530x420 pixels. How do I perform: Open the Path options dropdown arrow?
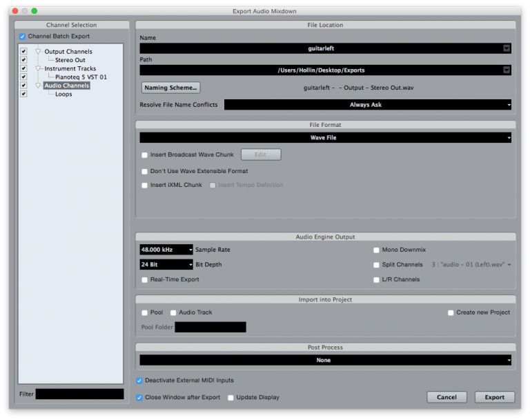tap(507, 70)
